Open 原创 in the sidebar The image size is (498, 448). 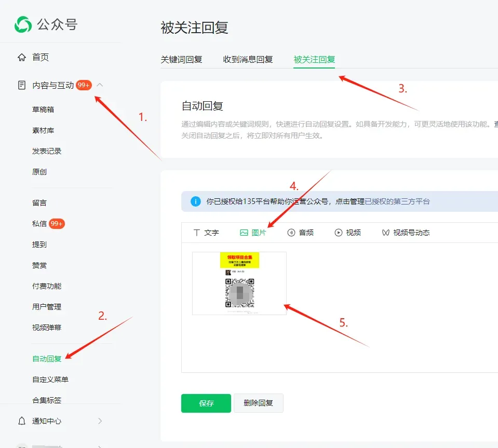(39, 172)
